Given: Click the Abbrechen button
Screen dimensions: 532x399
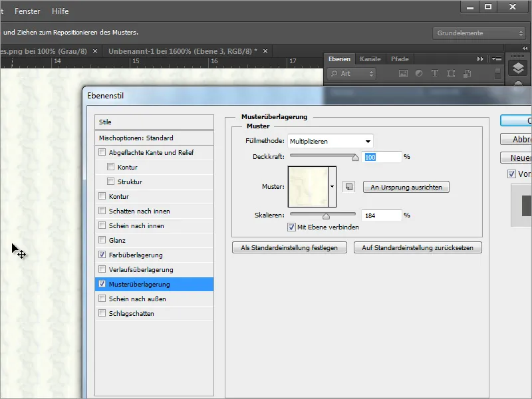Looking at the screenshot, I should pyautogui.click(x=516, y=139).
